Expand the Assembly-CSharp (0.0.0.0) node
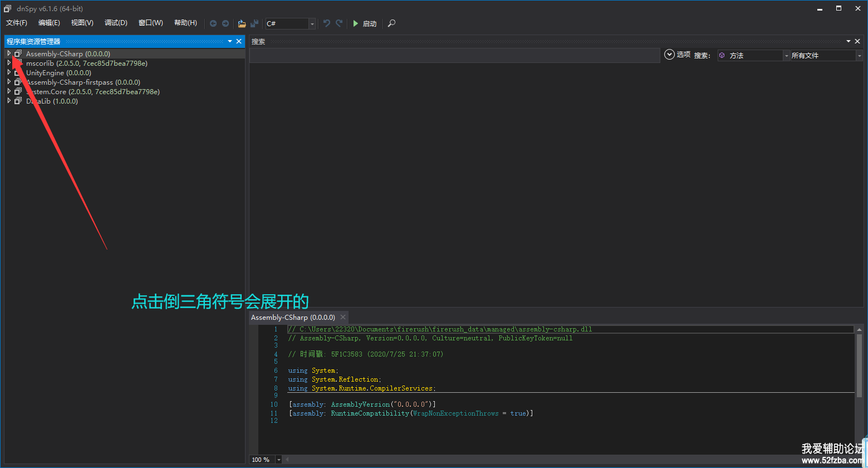868x468 pixels. pyautogui.click(x=9, y=53)
